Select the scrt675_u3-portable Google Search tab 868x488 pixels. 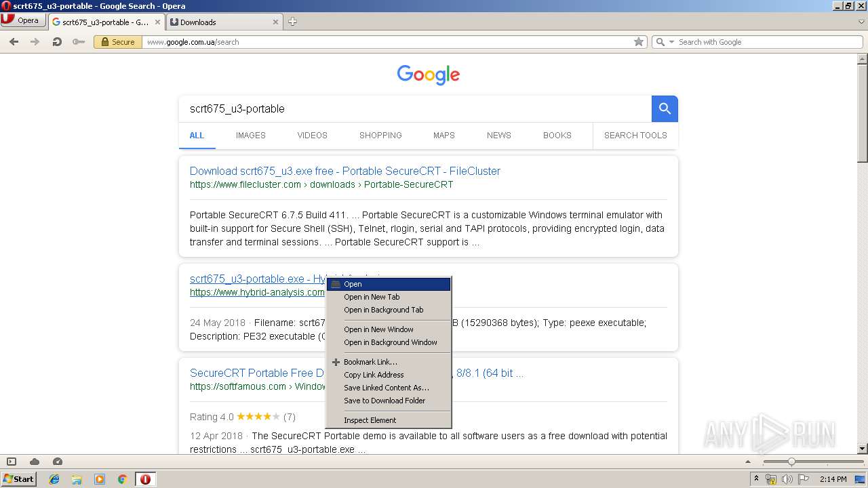(x=106, y=22)
